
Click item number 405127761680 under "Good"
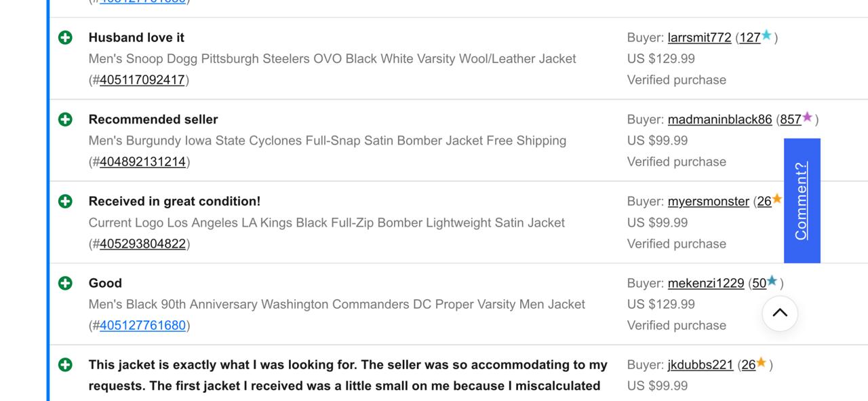coord(142,325)
